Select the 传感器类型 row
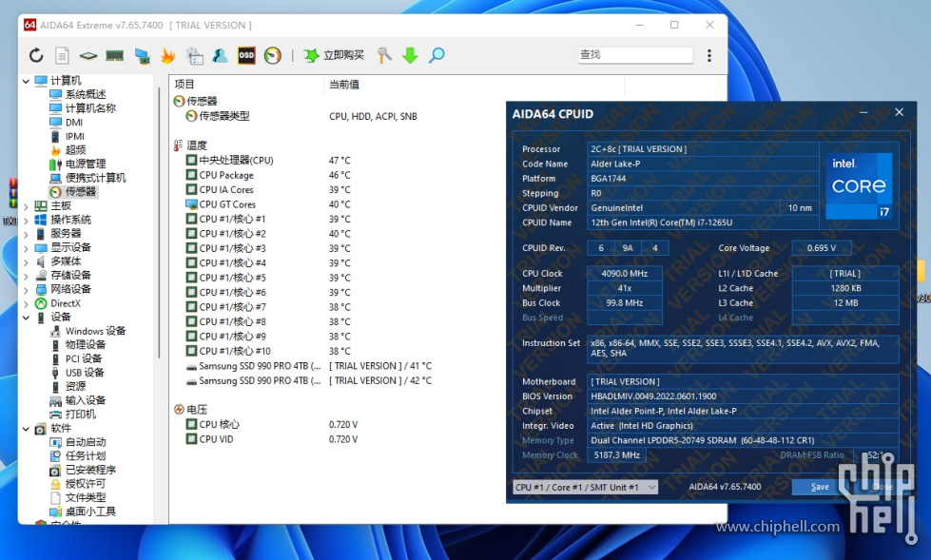Screen dimensions: 931x560 point(223,116)
